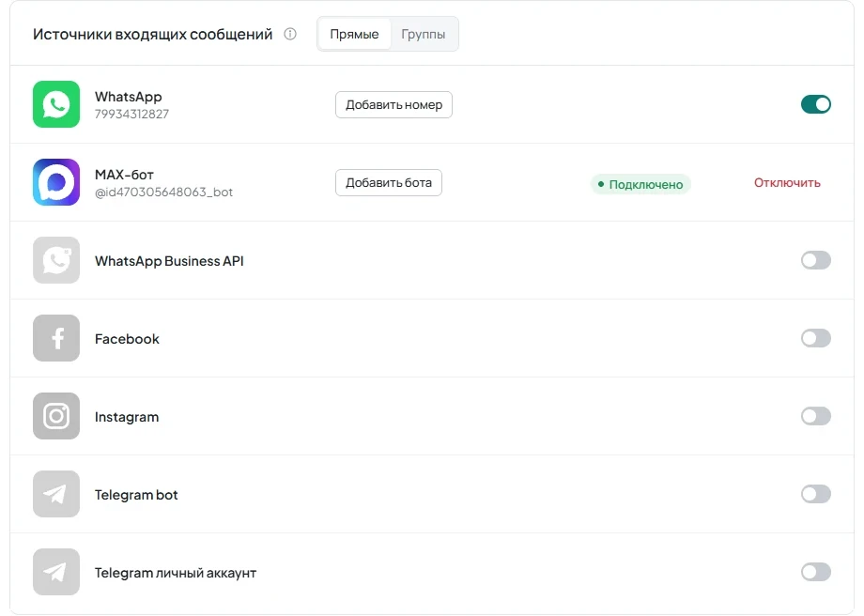Click the WhatsApp number 79934312827
Screen dimensions: 864x616
tap(131, 114)
